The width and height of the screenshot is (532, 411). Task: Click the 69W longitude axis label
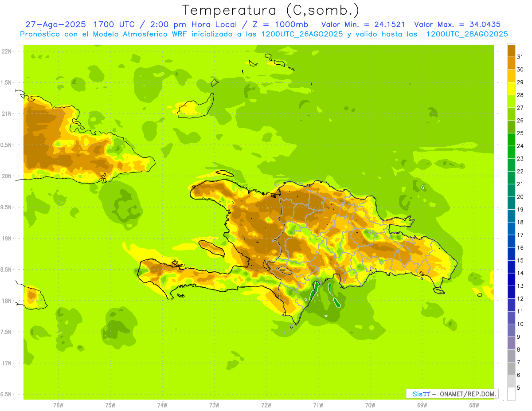pos(422,405)
